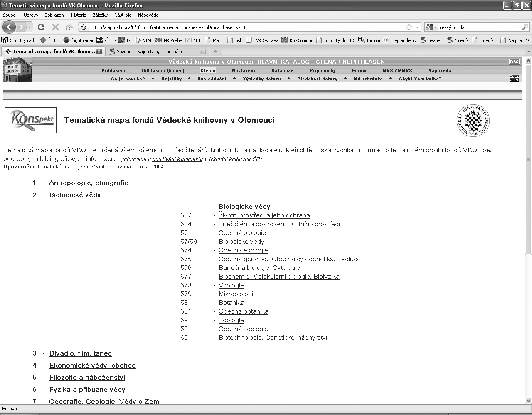Open the Soubor menu
The height and width of the screenshot is (415, 532).
pyautogui.click(x=10, y=15)
